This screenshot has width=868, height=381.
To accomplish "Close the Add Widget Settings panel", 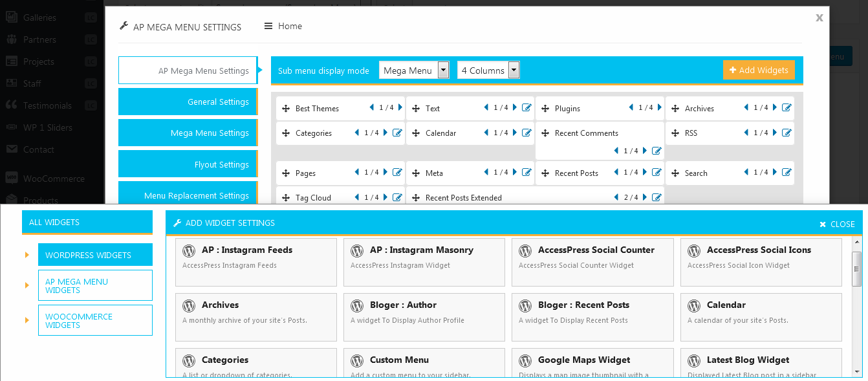I will [x=837, y=224].
